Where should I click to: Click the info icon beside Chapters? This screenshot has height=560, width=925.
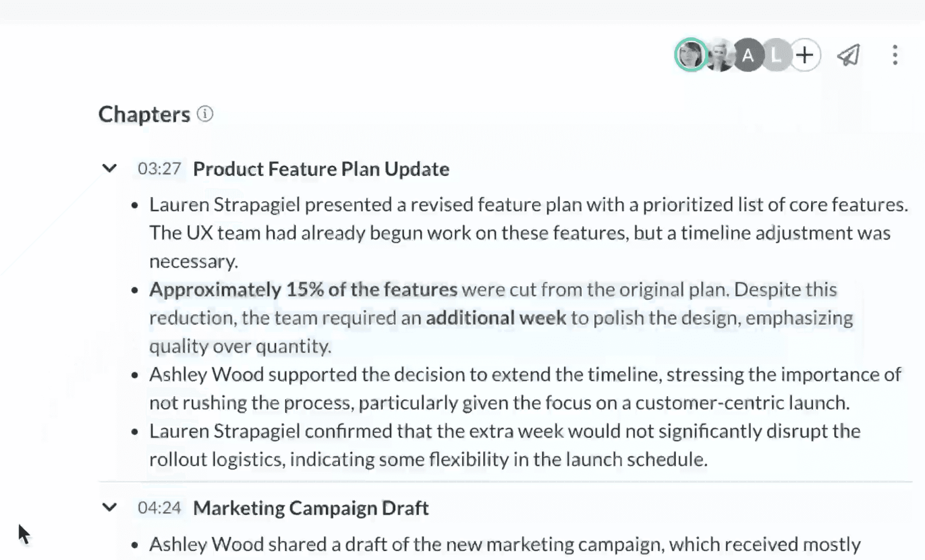(205, 114)
